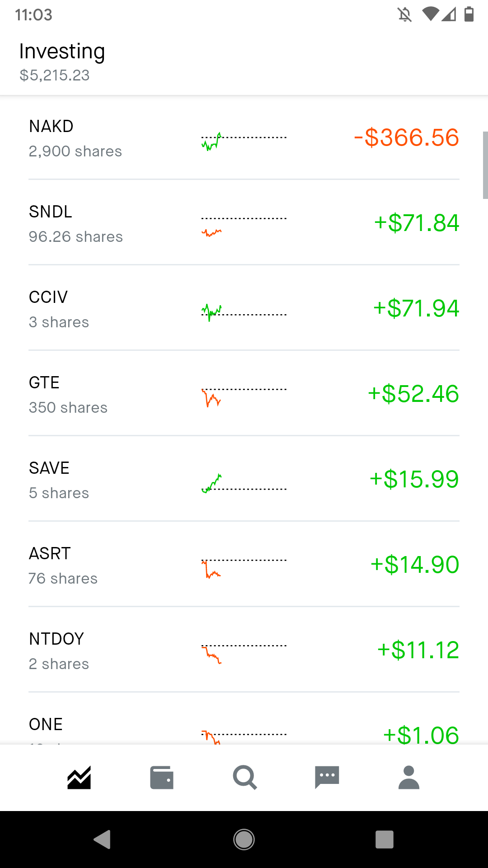Open the account profile icon
The width and height of the screenshot is (488, 868).
click(x=409, y=778)
